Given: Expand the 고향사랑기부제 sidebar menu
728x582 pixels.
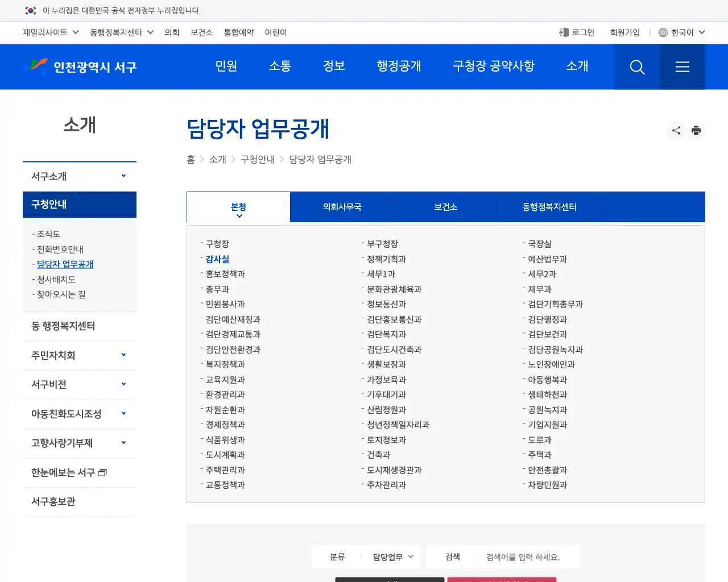Looking at the screenshot, I should click(x=79, y=443).
